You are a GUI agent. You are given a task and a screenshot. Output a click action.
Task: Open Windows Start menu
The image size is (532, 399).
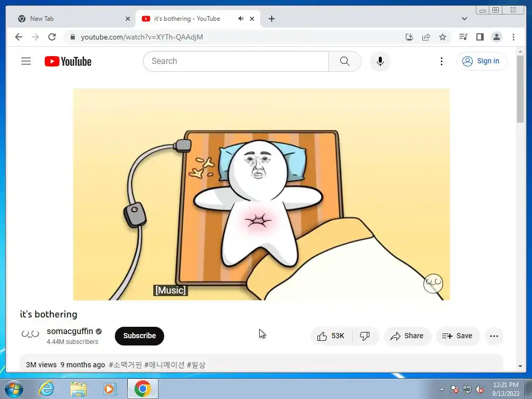tap(14, 389)
